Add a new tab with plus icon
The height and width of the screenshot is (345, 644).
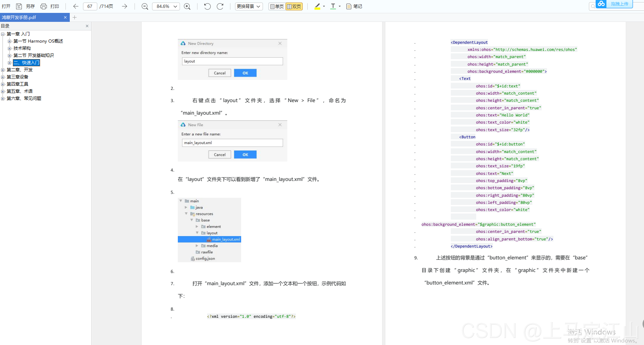point(74,17)
